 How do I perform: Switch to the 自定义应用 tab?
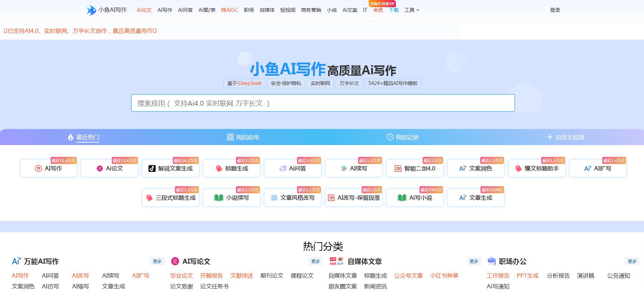pos(565,137)
